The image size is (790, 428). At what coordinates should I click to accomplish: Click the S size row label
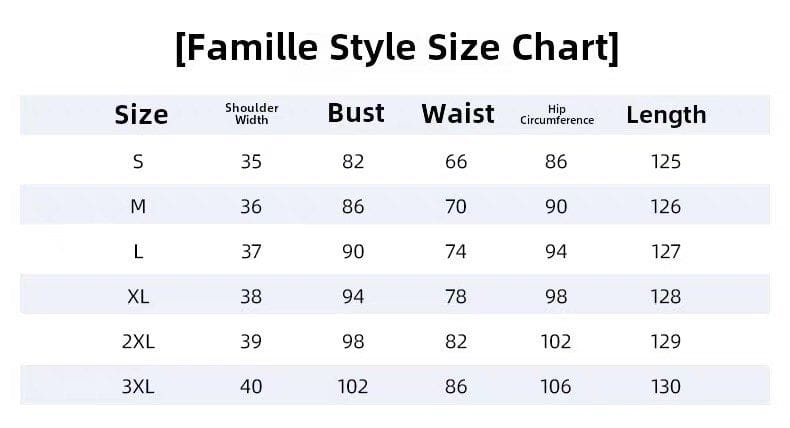[x=138, y=162]
